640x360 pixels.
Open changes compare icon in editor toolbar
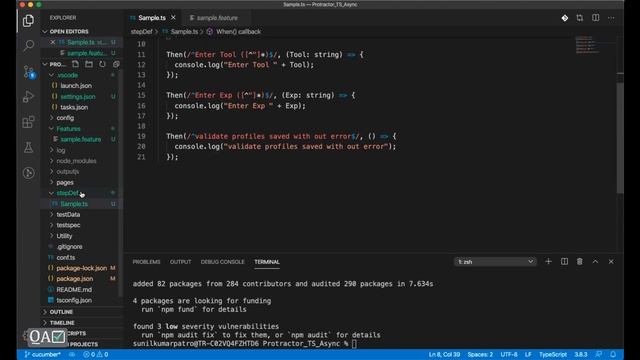580,18
